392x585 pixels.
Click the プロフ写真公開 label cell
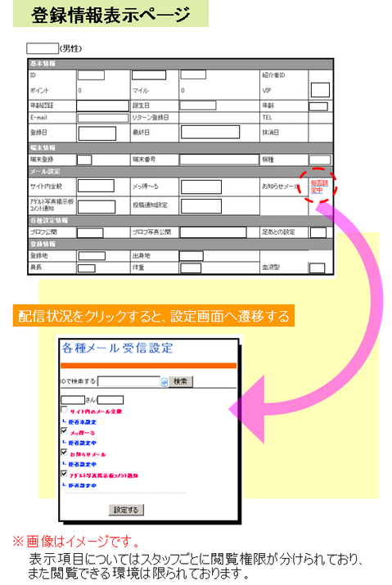pos(151,232)
